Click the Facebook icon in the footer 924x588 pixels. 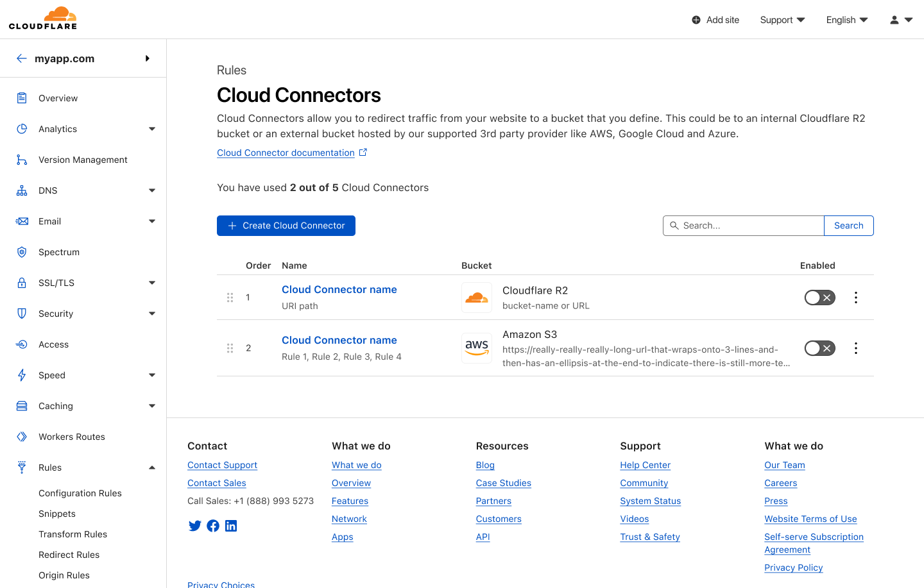[x=213, y=526]
